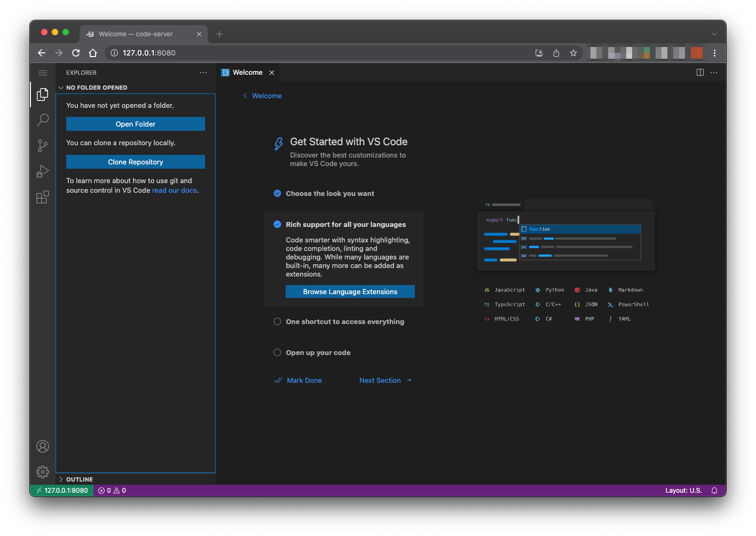Viewport: 756px width, 536px height.
Task: Open the Explorer view in activity bar
Action: tap(43, 94)
